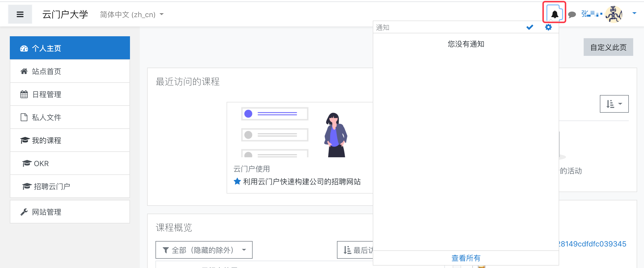Click the 云门户使用 category text

coord(252,169)
